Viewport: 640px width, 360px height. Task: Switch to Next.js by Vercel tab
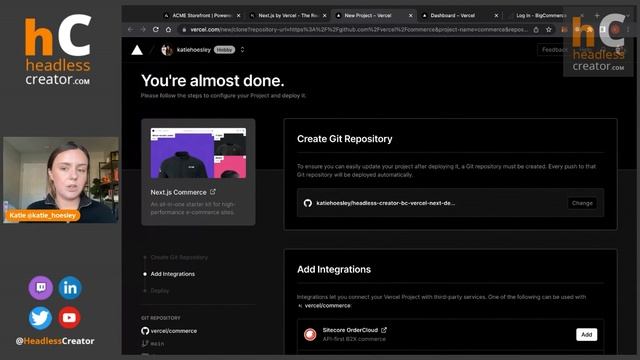pos(288,16)
